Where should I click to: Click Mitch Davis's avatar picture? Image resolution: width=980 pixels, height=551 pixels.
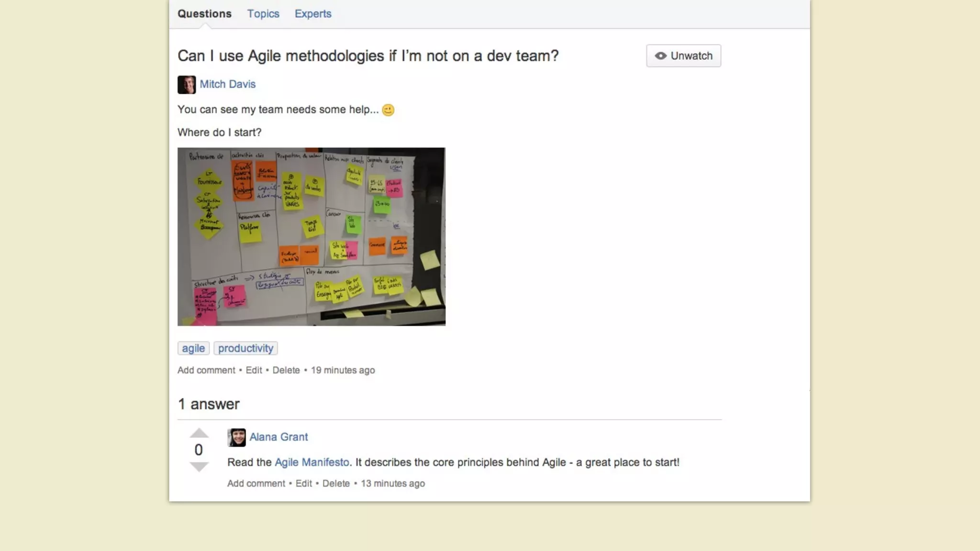[186, 85]
